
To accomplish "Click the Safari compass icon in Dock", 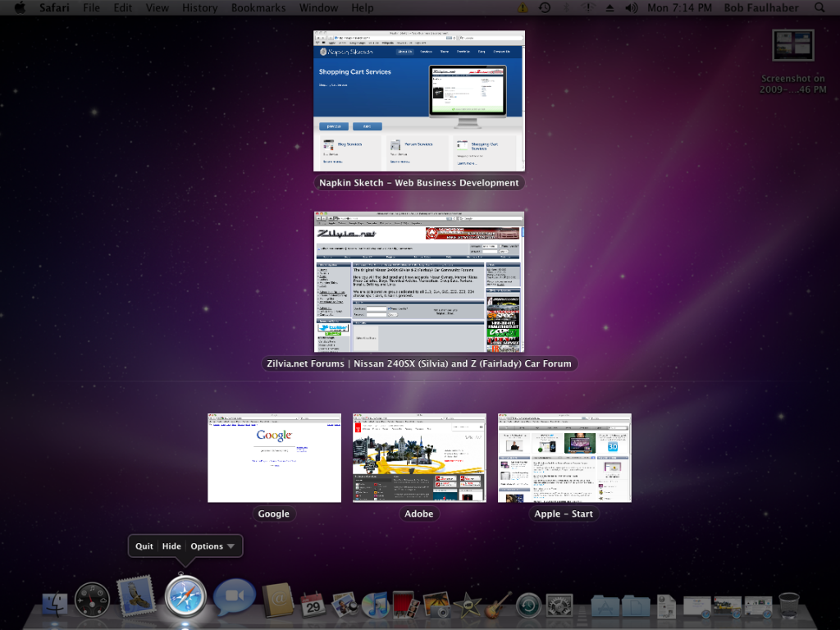I will [185, 597].
